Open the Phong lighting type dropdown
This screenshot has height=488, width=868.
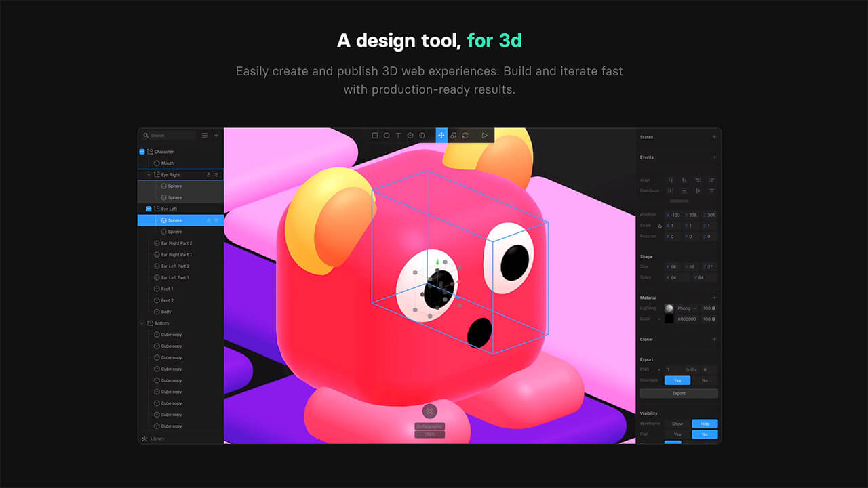tap(687, 308)
